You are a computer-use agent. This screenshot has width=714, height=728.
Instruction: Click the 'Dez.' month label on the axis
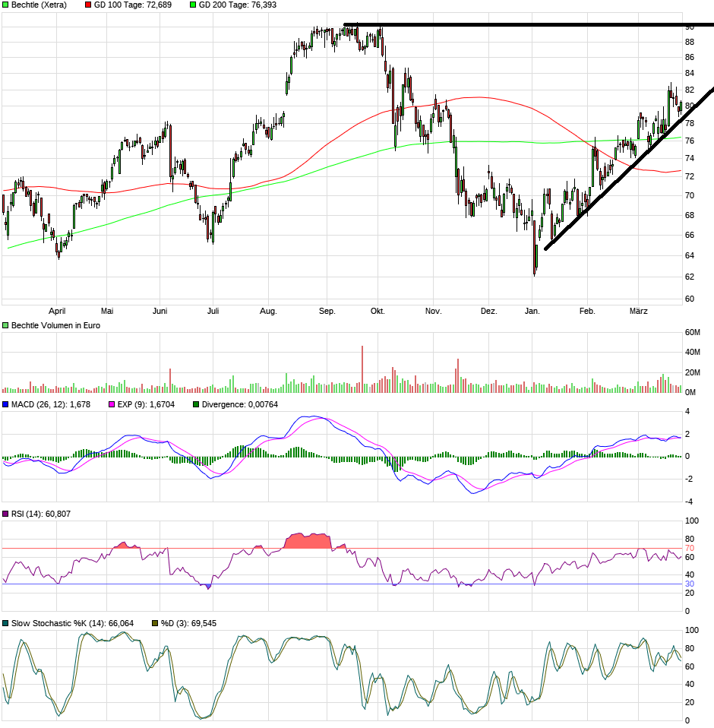[x=489, y=311]
